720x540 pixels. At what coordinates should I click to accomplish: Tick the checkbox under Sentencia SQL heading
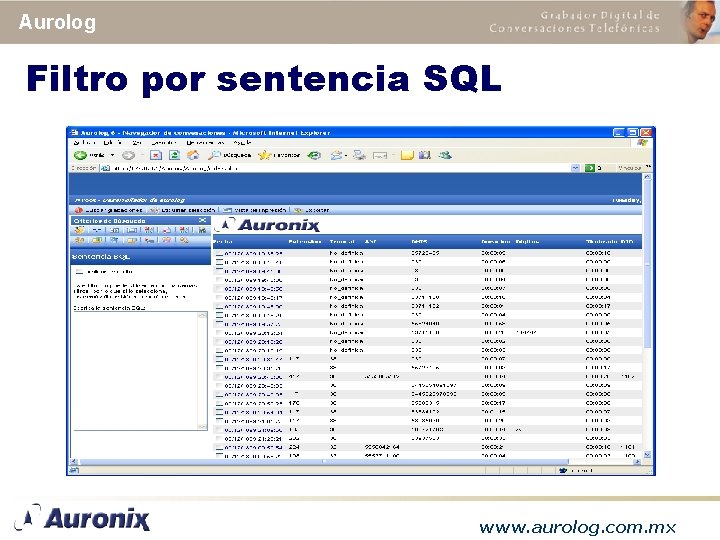click(79, 272)
